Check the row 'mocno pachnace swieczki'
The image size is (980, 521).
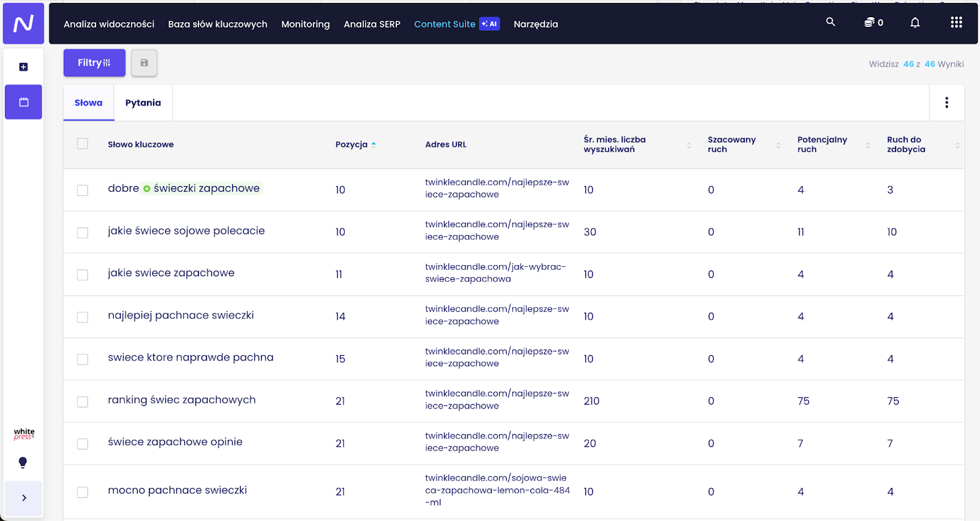83,492
